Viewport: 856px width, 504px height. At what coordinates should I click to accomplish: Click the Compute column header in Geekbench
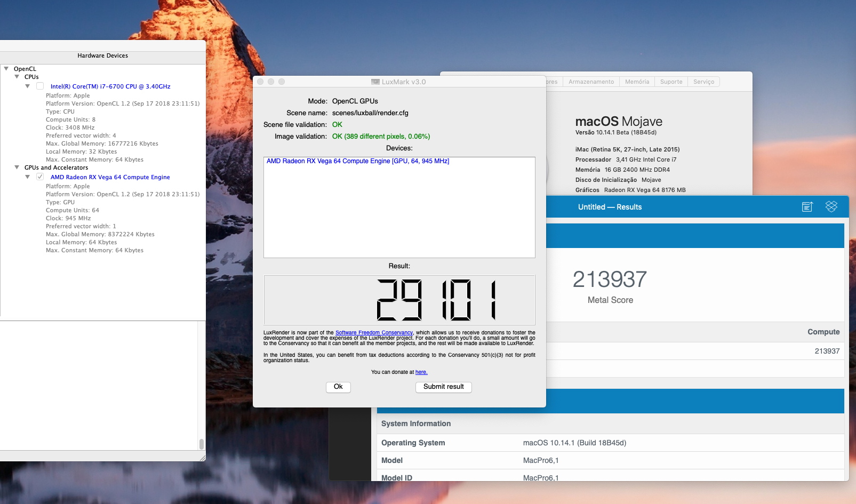[x=823, y=332]
